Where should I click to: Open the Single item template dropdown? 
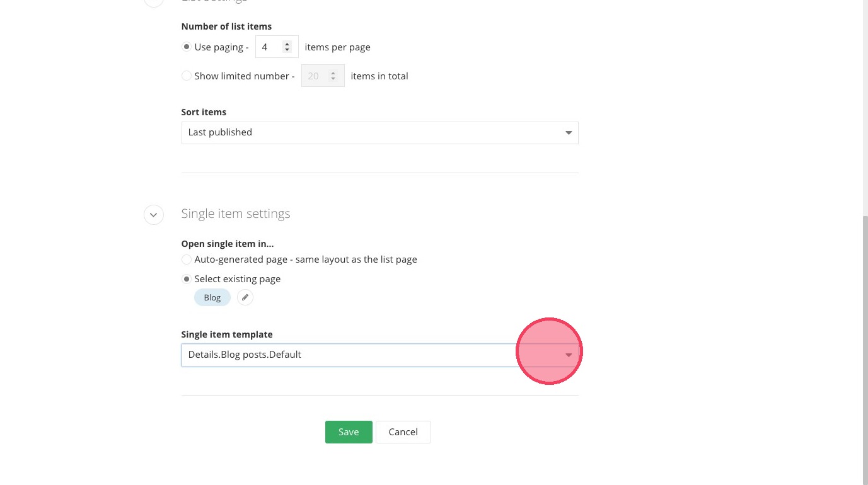pyautogui.click(x=379, y=355)
